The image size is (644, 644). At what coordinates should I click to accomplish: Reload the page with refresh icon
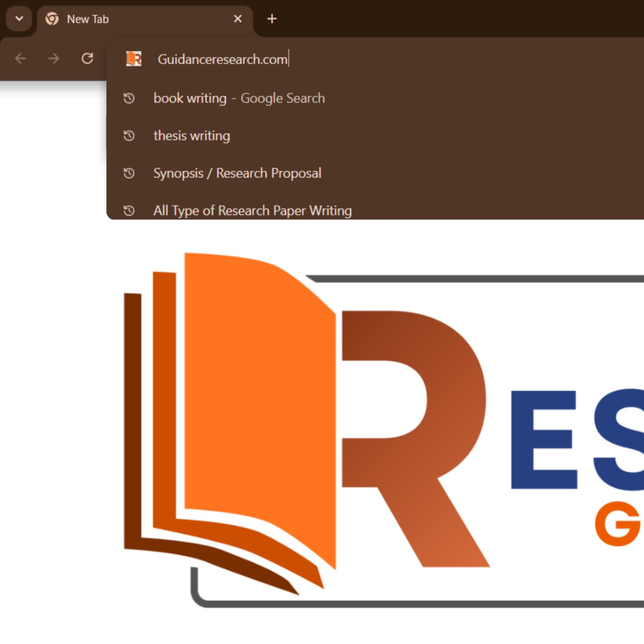coord(87,58)
